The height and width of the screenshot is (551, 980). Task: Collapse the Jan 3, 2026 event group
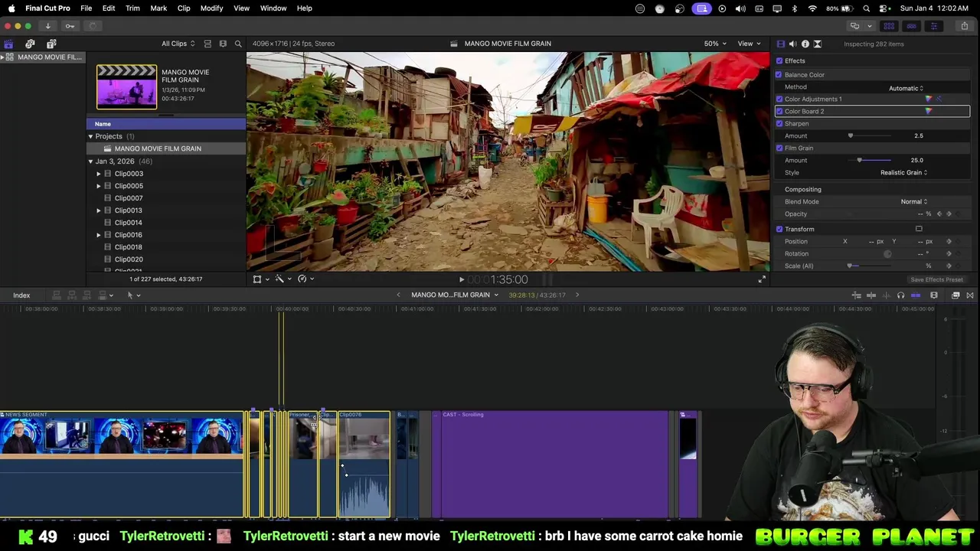click(90, 161)
